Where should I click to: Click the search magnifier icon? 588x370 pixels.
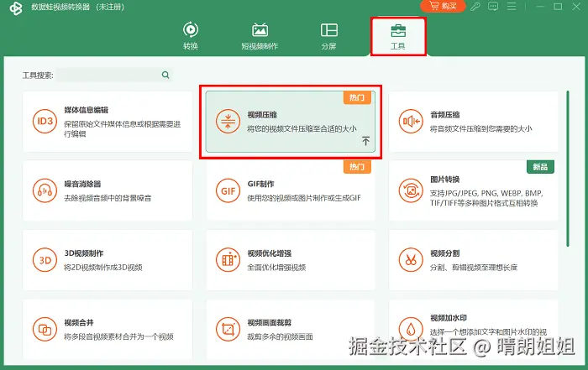tap(165, 75)
